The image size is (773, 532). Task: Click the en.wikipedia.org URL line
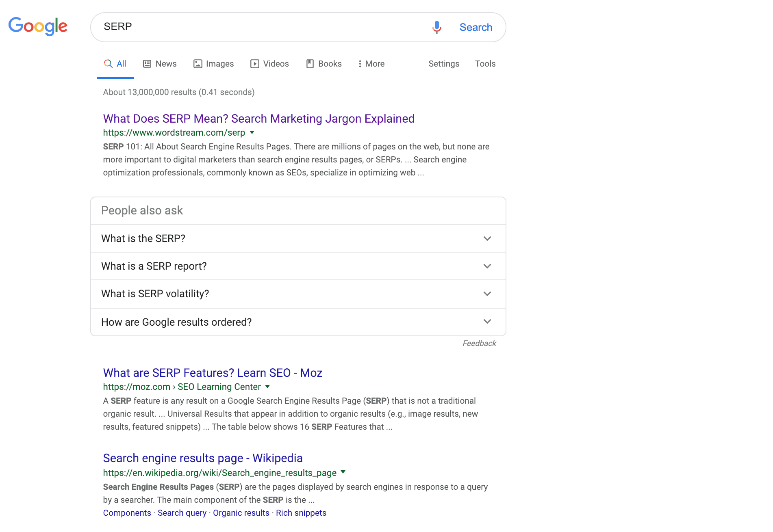point(219,473)
